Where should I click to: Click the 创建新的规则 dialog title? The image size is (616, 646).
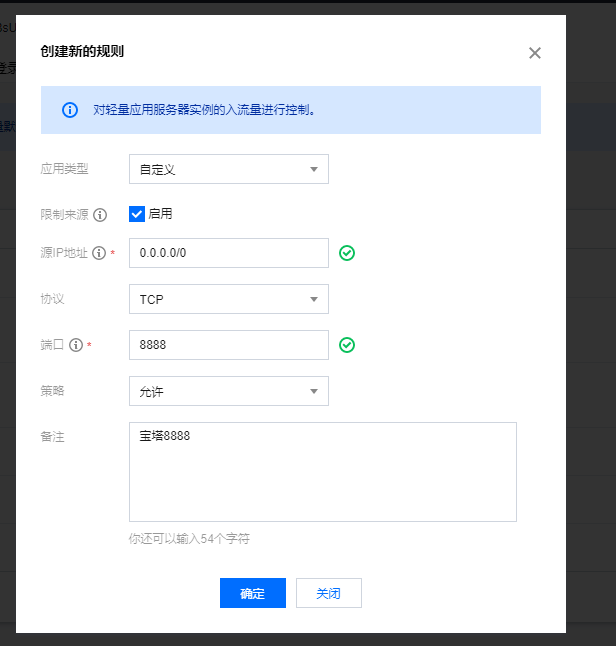point(82,52)
